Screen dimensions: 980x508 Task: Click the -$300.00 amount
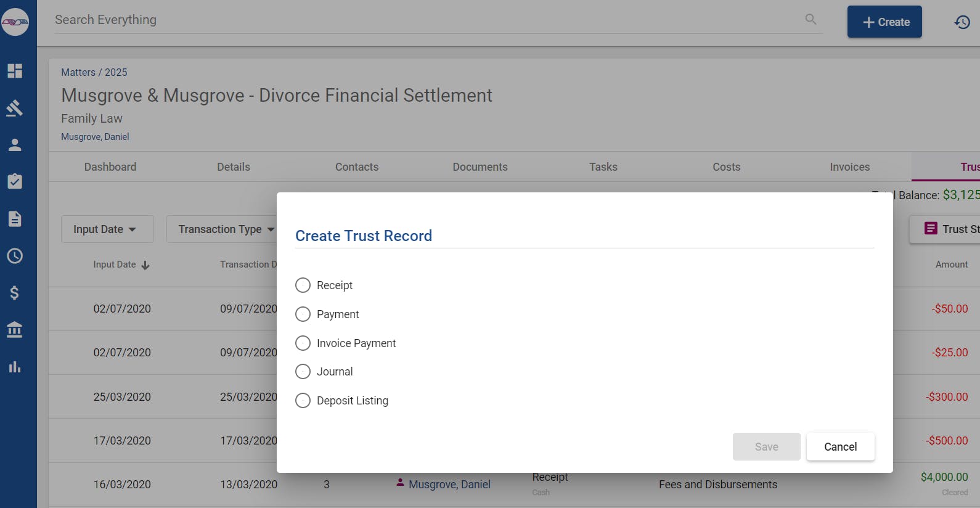coord(947,397)
